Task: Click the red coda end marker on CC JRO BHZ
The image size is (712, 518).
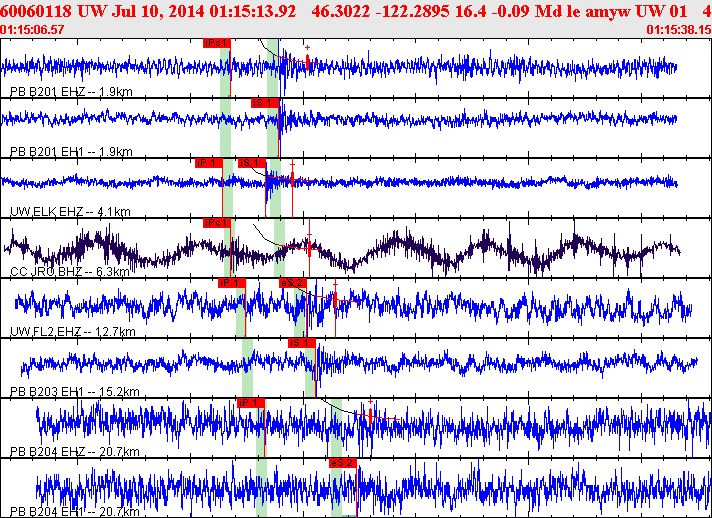Action: [309, 248]
